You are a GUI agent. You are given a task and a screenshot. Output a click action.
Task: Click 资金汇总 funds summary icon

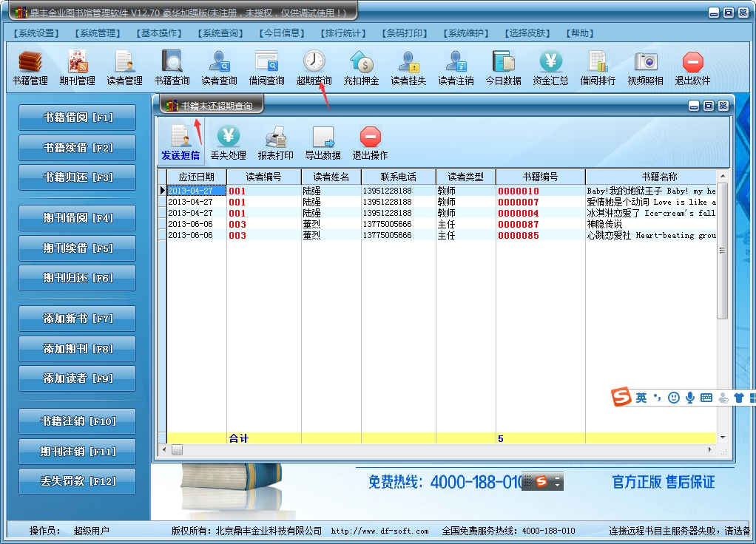[x=550, y=62]
